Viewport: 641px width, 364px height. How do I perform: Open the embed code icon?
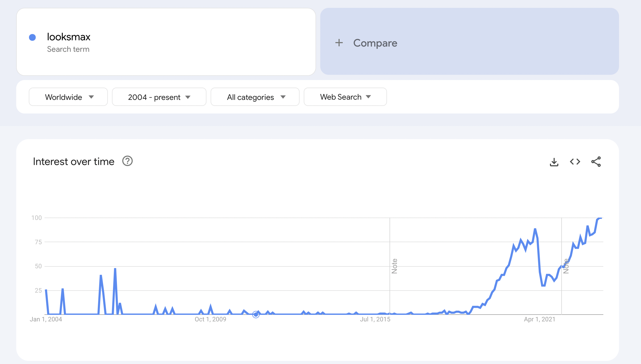[575, 162]
